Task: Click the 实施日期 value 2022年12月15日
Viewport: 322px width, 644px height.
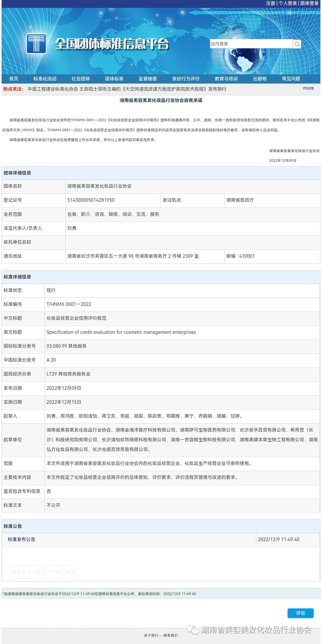Action: coord(64,402)
